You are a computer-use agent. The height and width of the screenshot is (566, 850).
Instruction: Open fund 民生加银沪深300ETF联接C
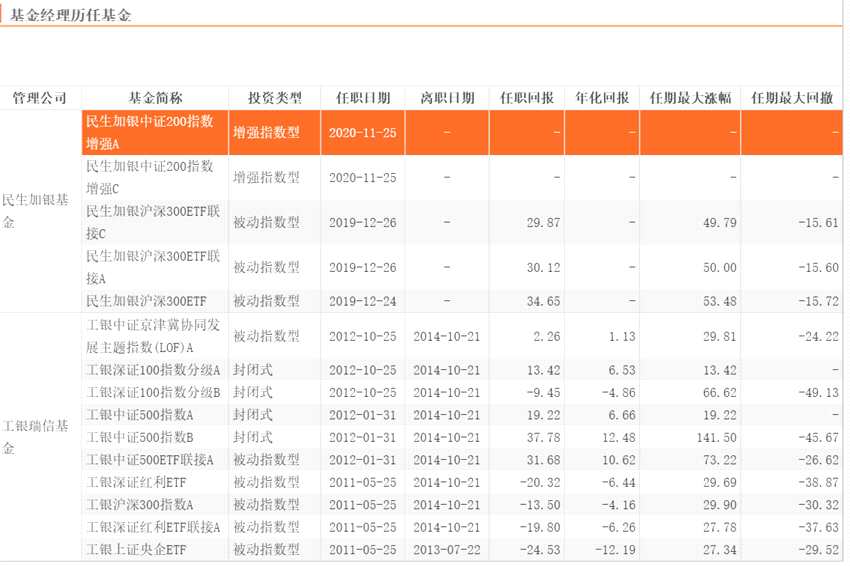pos(153,222)
